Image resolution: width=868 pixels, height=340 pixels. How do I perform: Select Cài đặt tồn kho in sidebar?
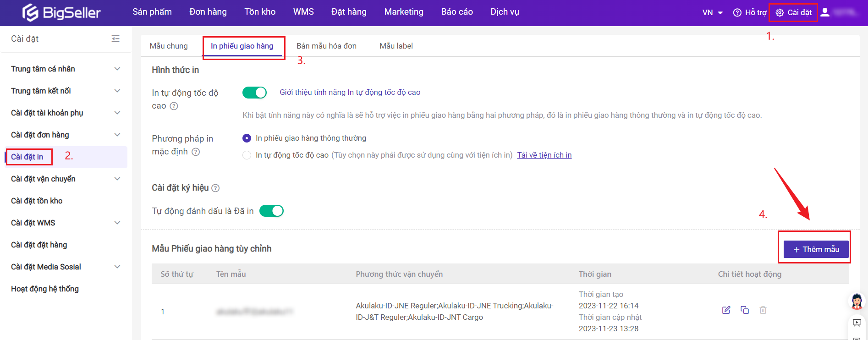[x=37, y=201]
